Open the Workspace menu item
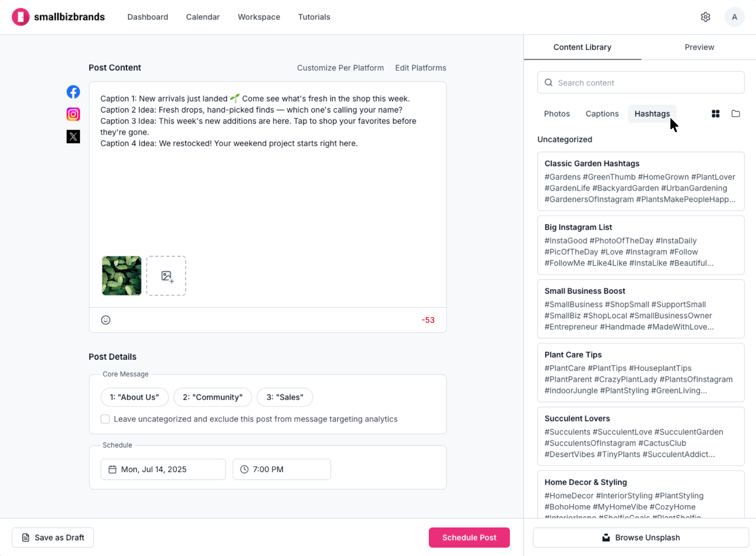This screenshot has height=556, width=756. point(259,17)
